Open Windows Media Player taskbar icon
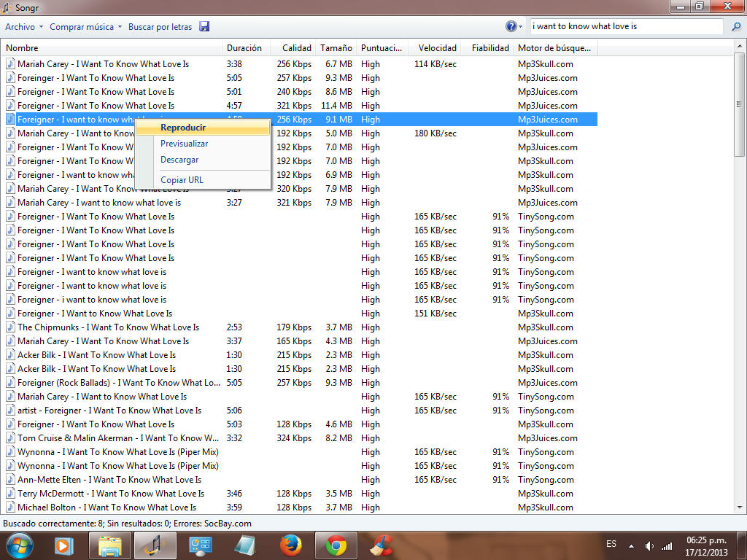This screenshot has height=560, width=747. pyautogui.click(x=64, y=545)
